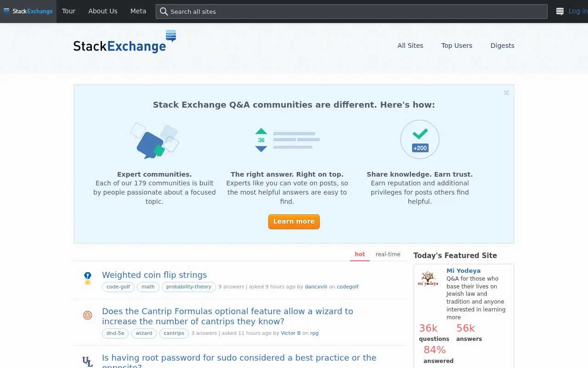Click the dnd-5e tag
This screenshot has height=368, width=588.
115,333
